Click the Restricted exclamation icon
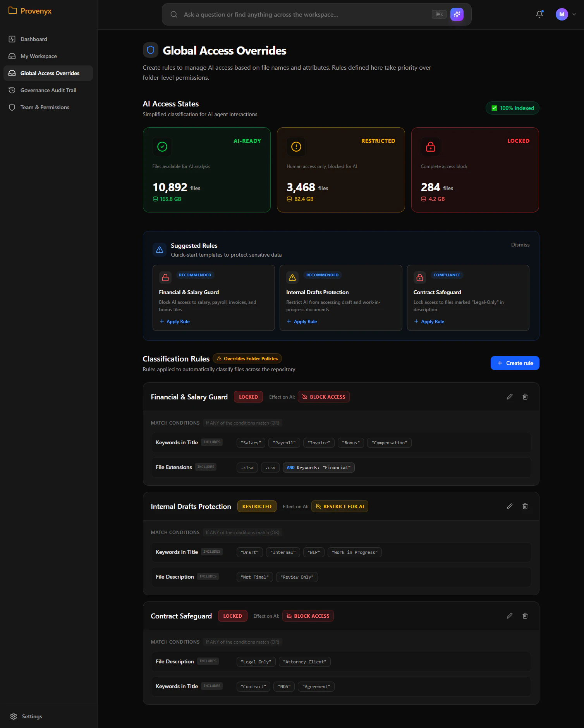The image size is (584, 728). [x=296, y=147]
